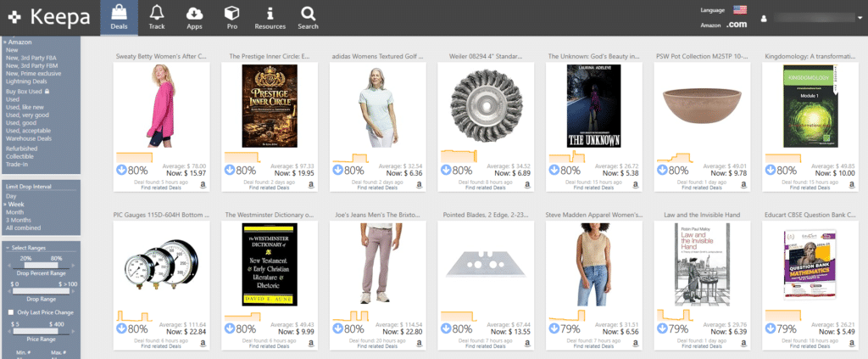Select New, 3rd Party FBA filter
Screen dimensions: 868x359
pyautogui.click(x=31, y=58)
